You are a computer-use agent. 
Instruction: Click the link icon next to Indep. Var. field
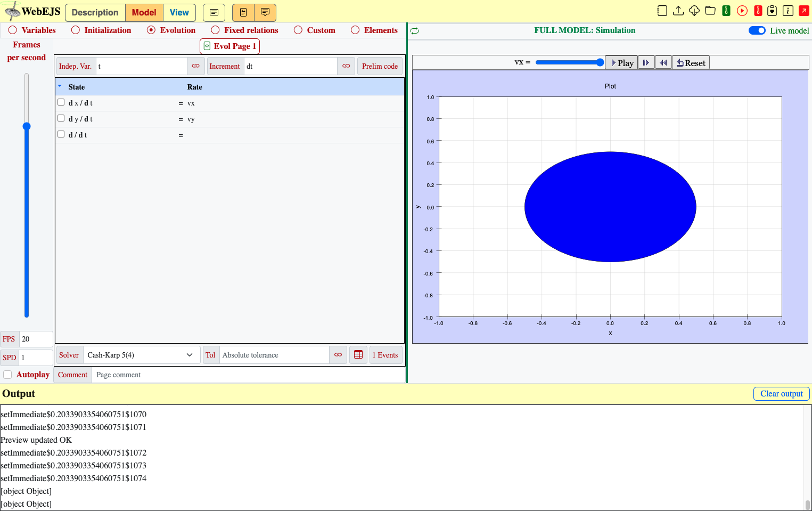pyautogui.click(x=196, y=66)
